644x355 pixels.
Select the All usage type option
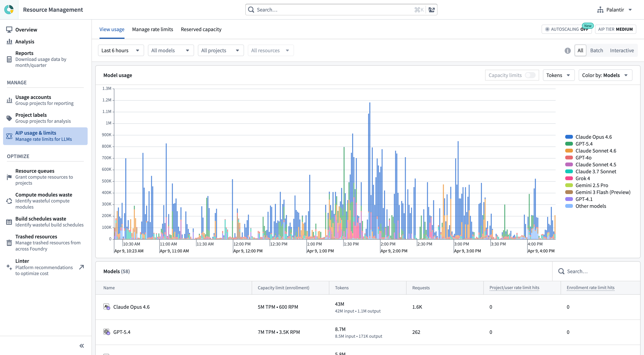(x=580, y=51)
